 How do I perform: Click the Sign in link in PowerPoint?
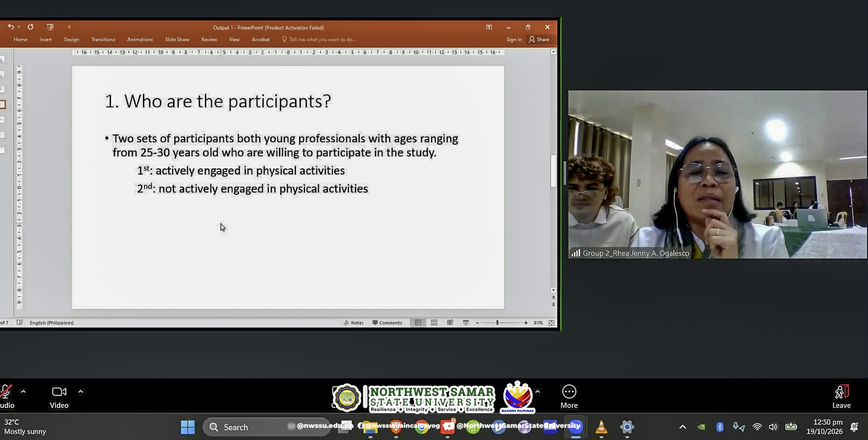(514, 40)
